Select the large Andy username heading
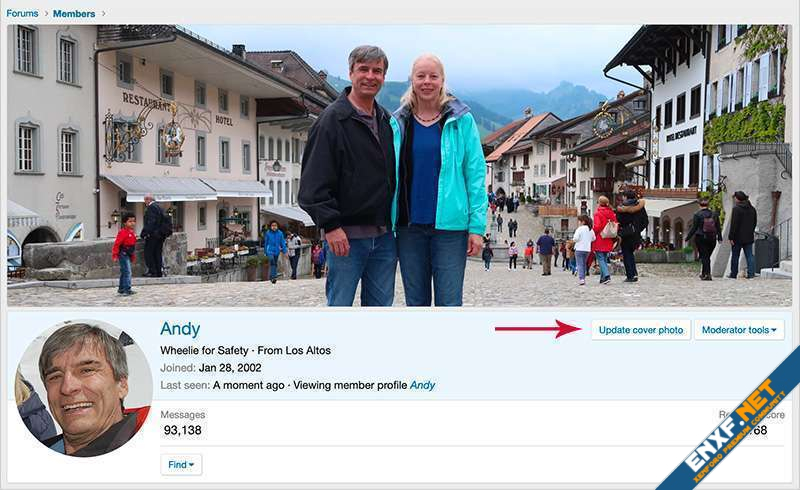This screenshot has height=490, width=800. pyautogui.click(x=180, y=329)
